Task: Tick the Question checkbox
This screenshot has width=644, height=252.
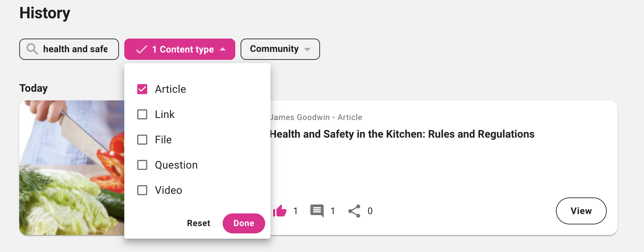Action: [x=142, y=165]
